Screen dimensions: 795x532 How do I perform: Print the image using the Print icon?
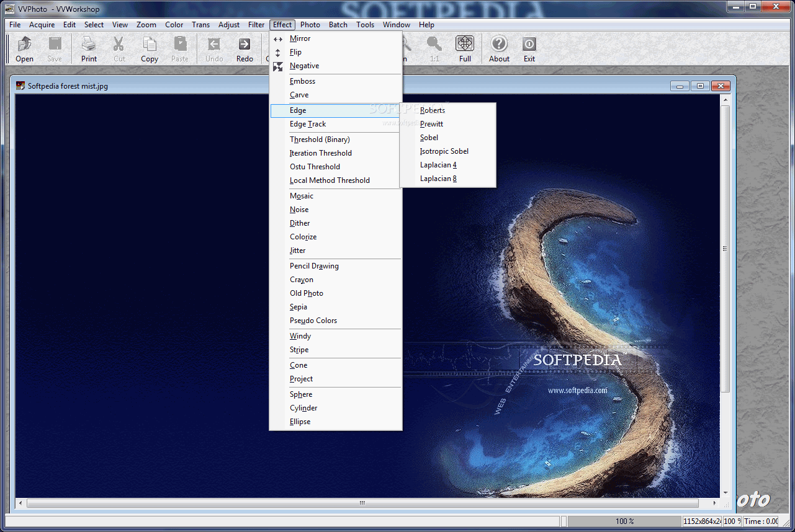(x=89, y=49)
